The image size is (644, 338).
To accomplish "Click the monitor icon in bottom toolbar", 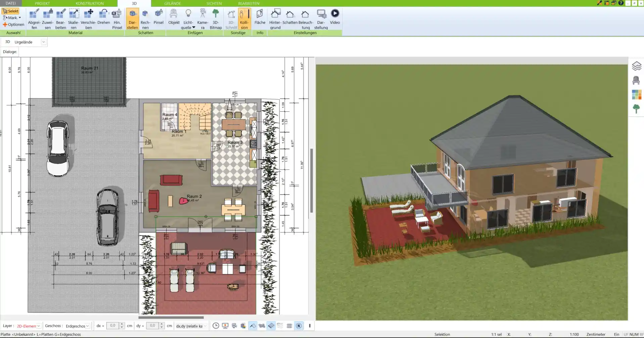I will [x=225, y=326].
